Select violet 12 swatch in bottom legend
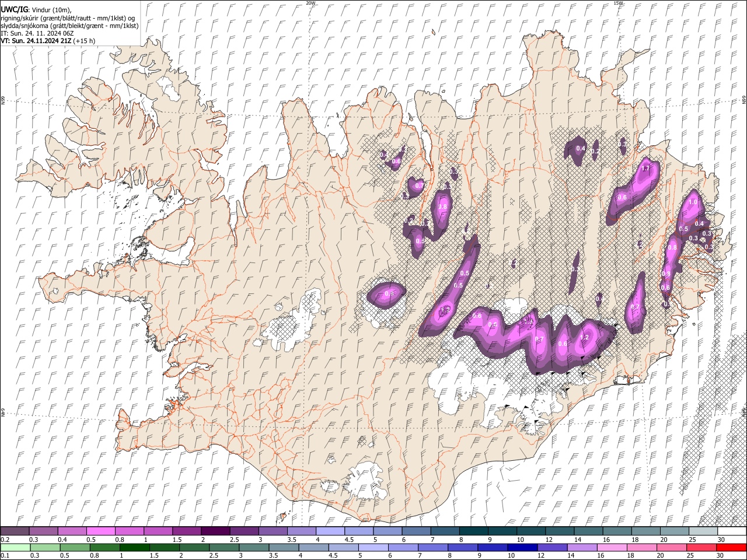 (x=552, y=548)
